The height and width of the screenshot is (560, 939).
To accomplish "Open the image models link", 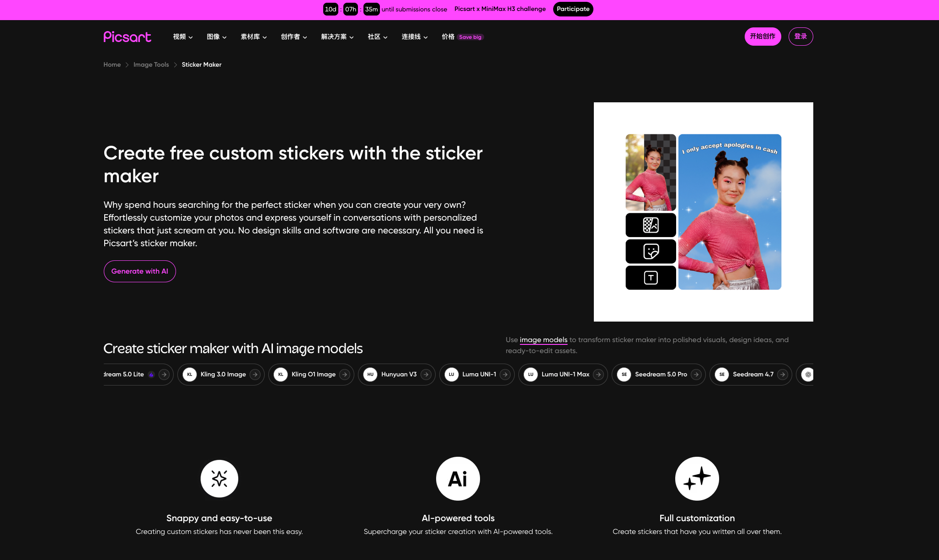I will [x=544, y=340].
